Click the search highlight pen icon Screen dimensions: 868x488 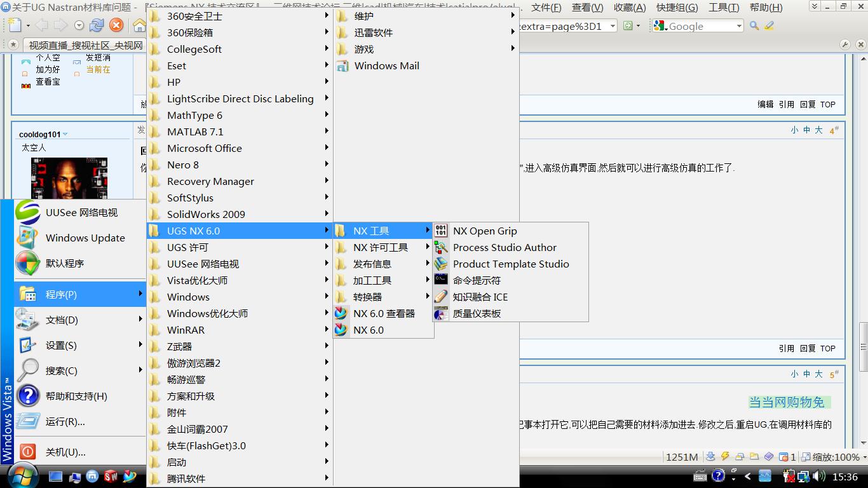tap(770, 25)
